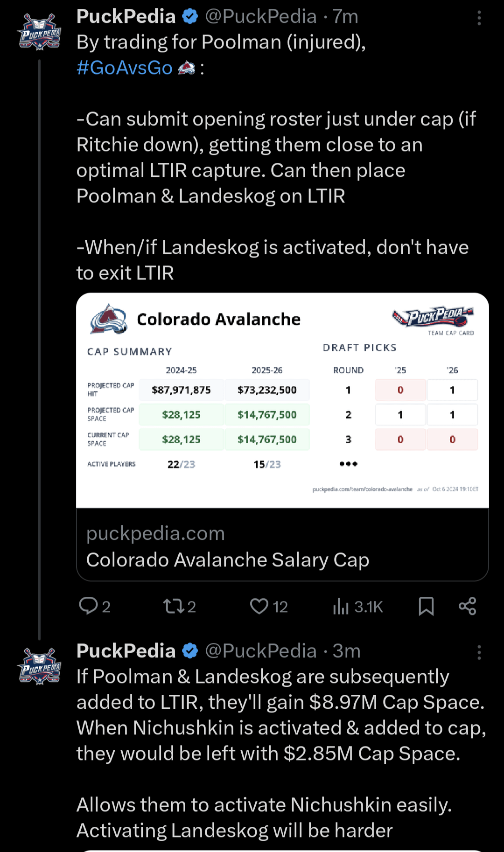Open PuckPedia avatar on second tweet
This screenshot has width=504, height=852.
pos(40,666)
